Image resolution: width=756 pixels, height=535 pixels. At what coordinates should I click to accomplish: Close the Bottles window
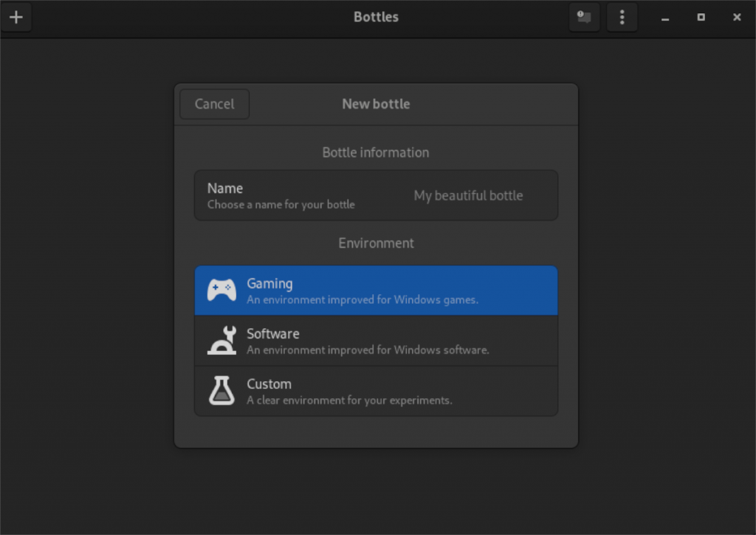tap(737, 17)
